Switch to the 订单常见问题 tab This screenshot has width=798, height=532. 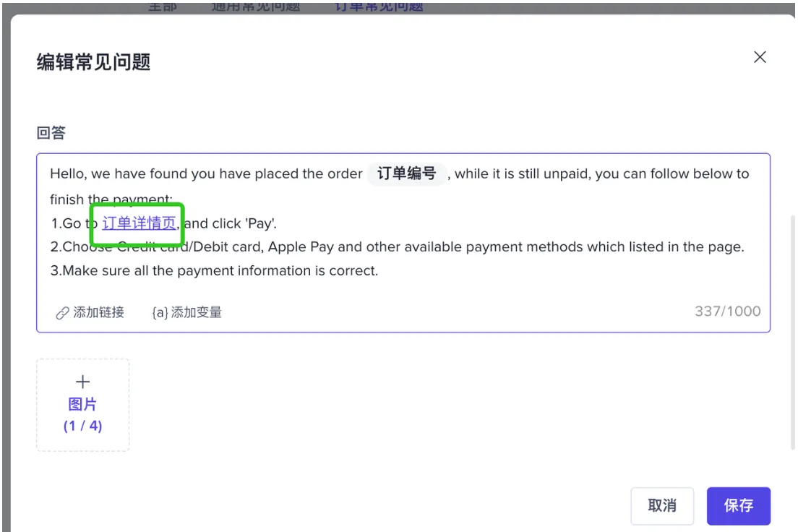tap(379, 6)
